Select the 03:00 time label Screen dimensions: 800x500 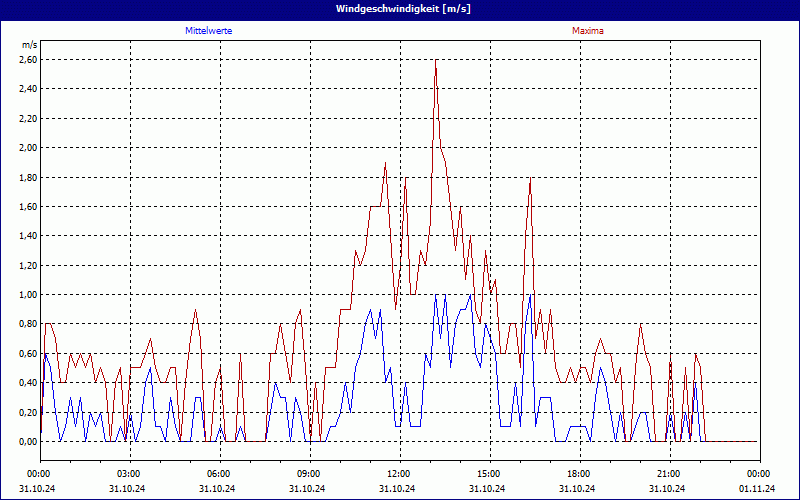point(131,474)
